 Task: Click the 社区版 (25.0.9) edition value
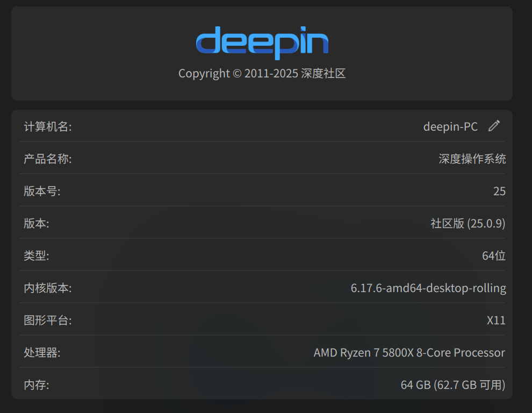(468, 224)
